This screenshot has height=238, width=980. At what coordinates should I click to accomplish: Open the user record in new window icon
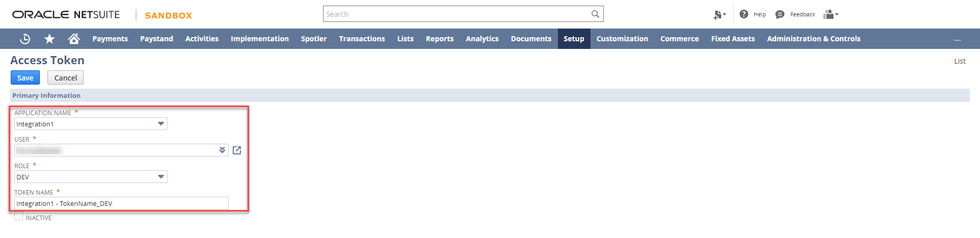point(237,150)
